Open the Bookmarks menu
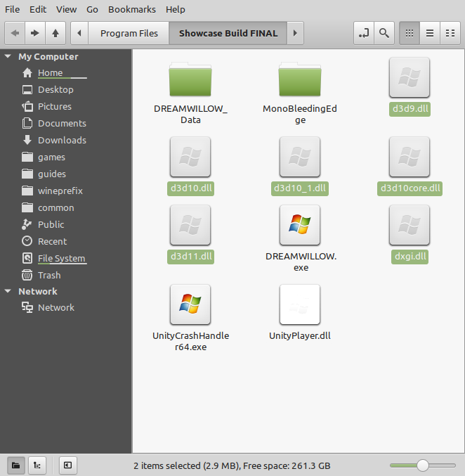The height and width of the screenshot is (476, 465). [132, 9]
